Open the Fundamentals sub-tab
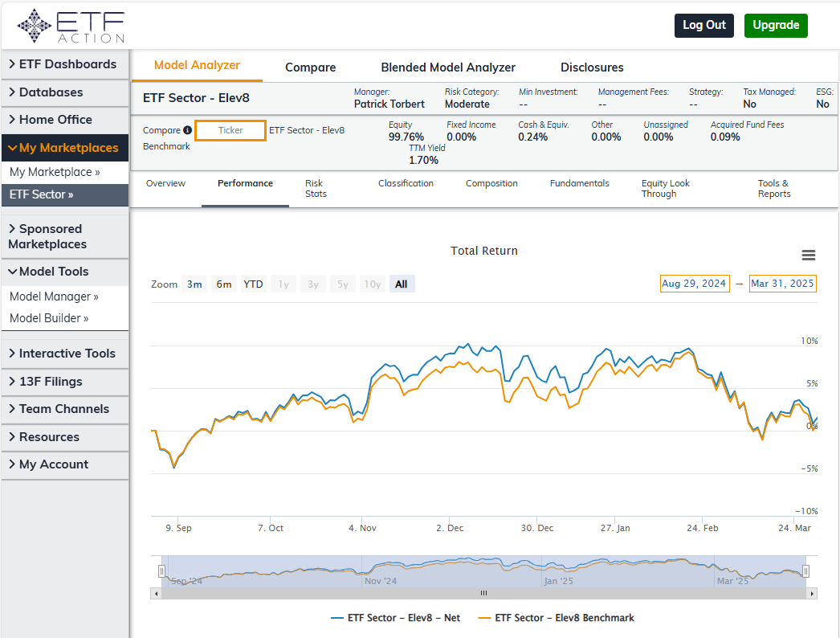 tap(580, 183)
